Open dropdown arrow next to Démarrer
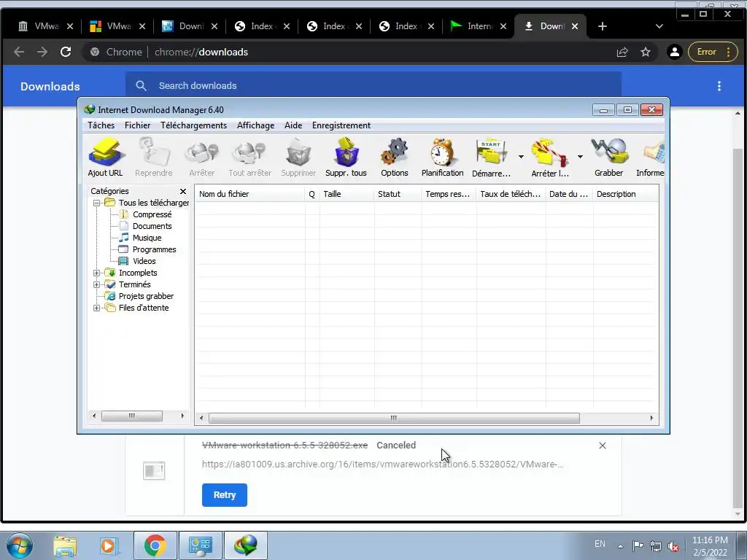Image resolution: width=747 pixels, height=560 pixels. pos(521,157)
